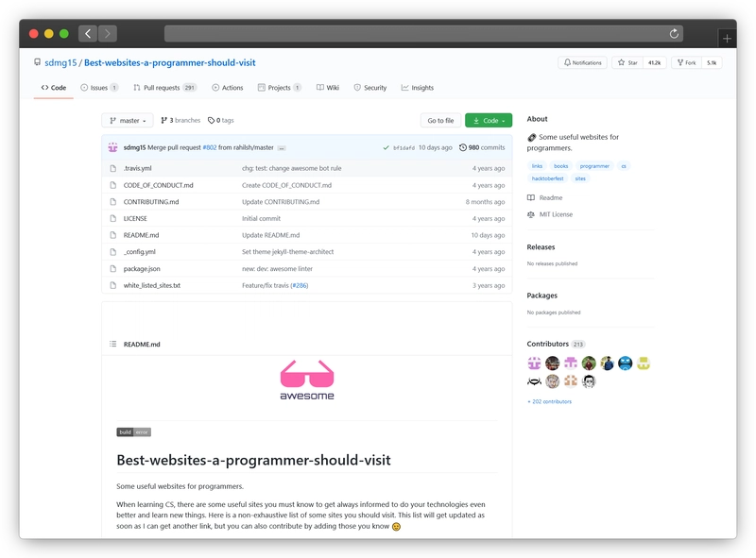Open the Contributors 213 heading link
This screenshot has width=756, height=558.
click(x=556, y=344)
